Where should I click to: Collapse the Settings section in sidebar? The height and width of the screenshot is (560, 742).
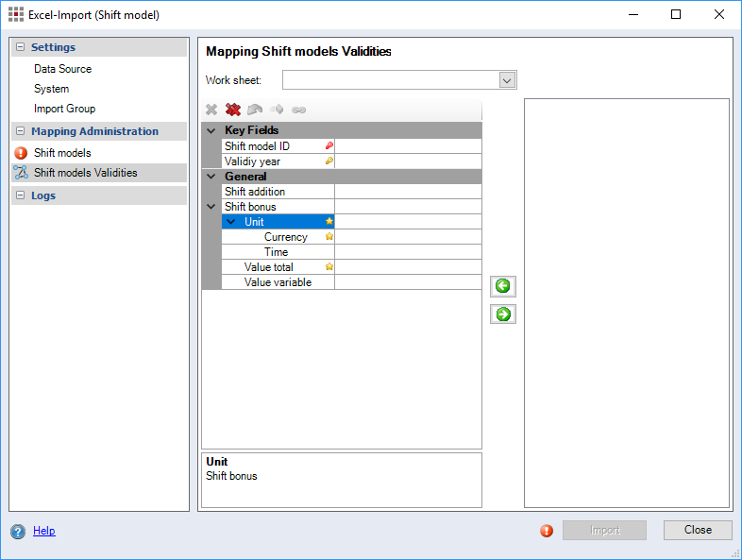(x=21, y=47)
